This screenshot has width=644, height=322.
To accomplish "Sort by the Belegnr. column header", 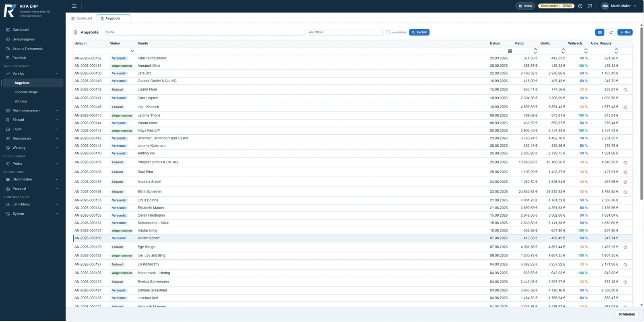I will (81, 43).
